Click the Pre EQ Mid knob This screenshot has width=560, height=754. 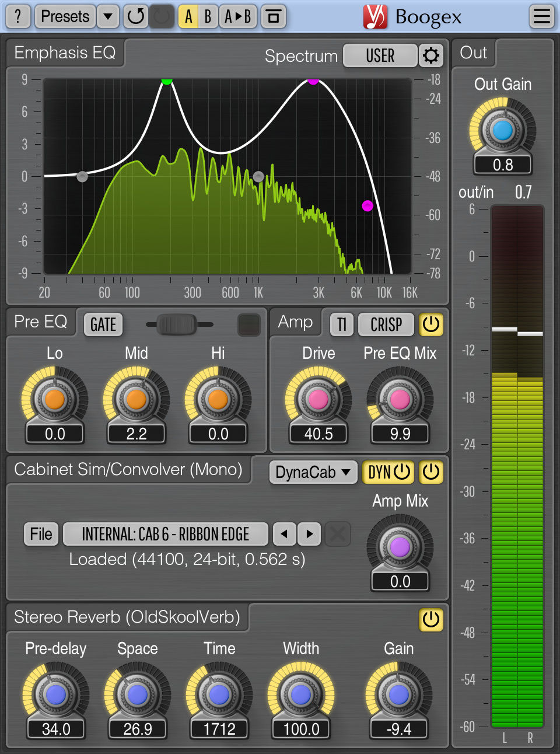[x=136, y=400]
